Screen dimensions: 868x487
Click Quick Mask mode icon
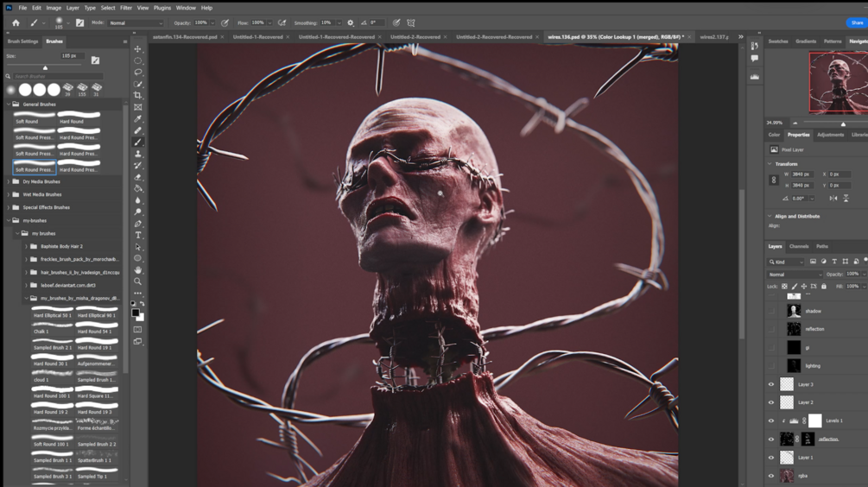coord(138,329)
